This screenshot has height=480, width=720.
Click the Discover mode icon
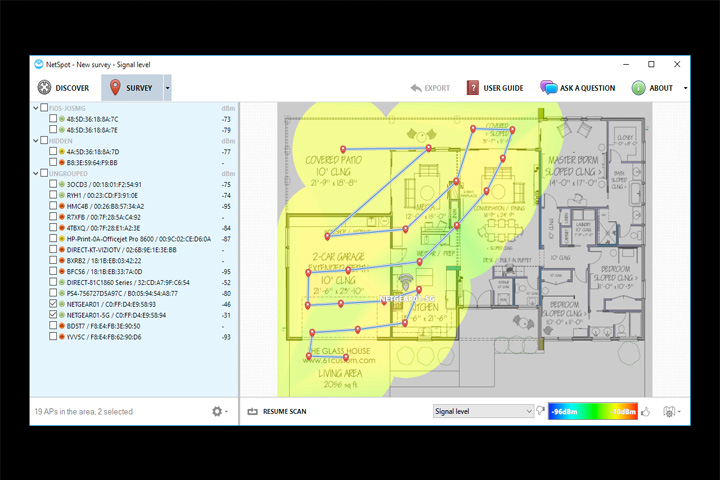(x=45, y=87)
